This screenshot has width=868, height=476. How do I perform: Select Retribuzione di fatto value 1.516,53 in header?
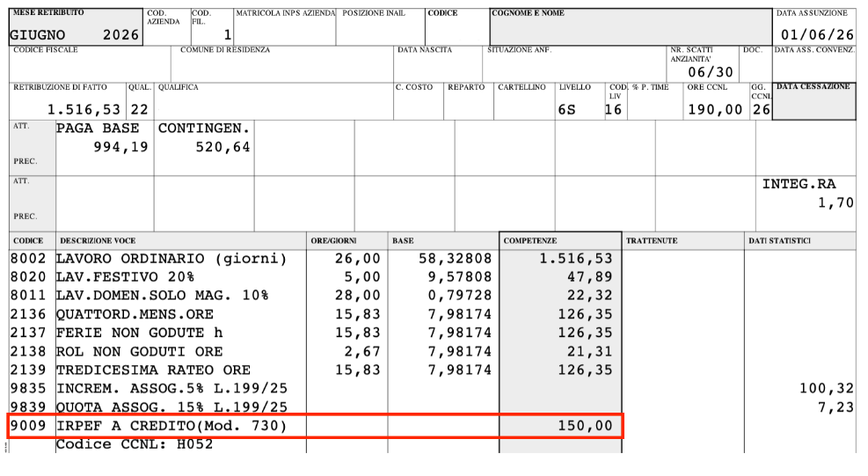point(84,110)
